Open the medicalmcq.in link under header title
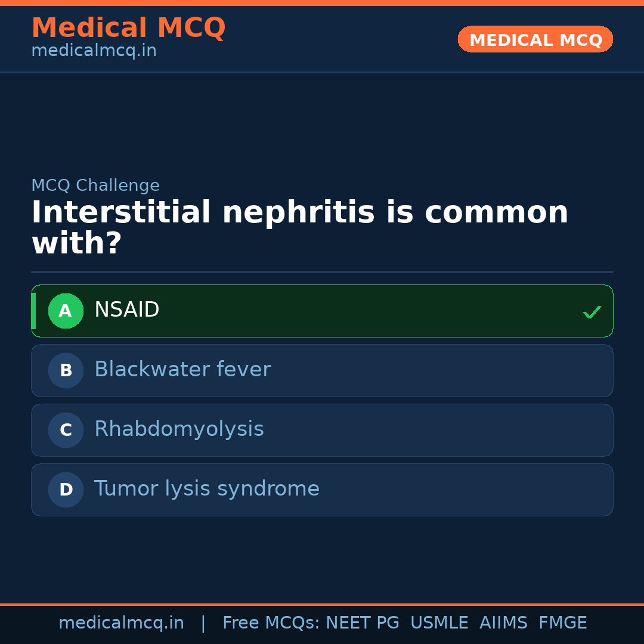The height and width of the screenshot is (644, 644). [x=94, y=51]
